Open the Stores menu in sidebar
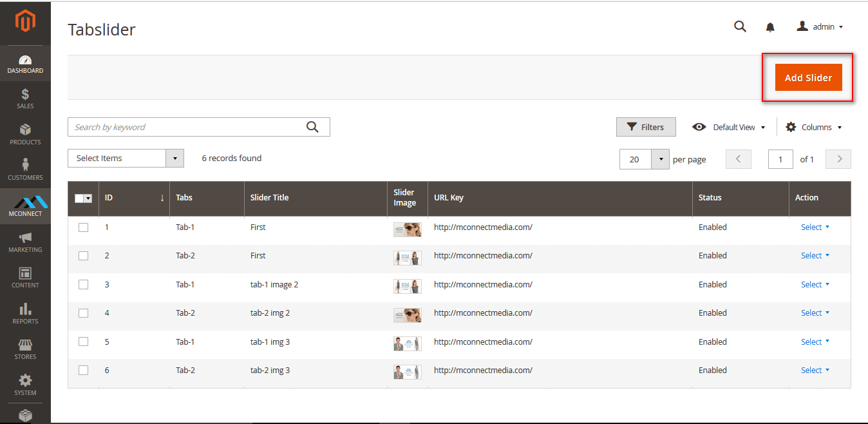 25,345
